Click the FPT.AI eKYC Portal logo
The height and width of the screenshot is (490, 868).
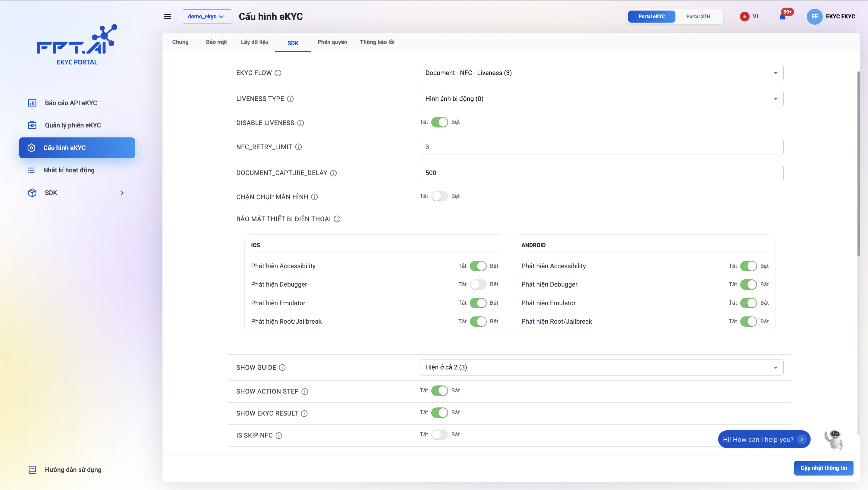(x=77, y=45)
